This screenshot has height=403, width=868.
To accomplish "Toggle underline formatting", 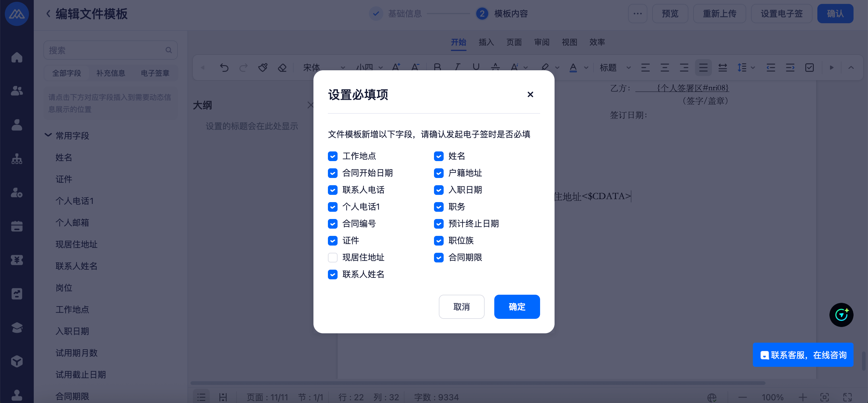I will pos(476,68).
